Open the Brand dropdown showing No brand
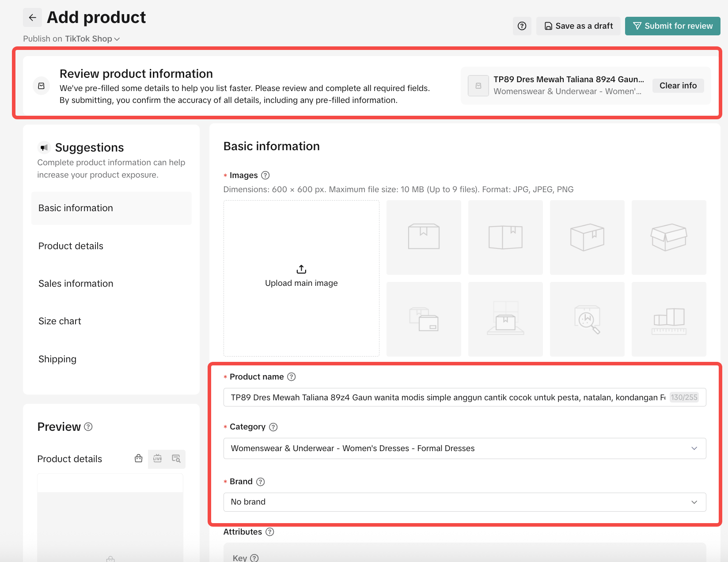 [464, 502]
